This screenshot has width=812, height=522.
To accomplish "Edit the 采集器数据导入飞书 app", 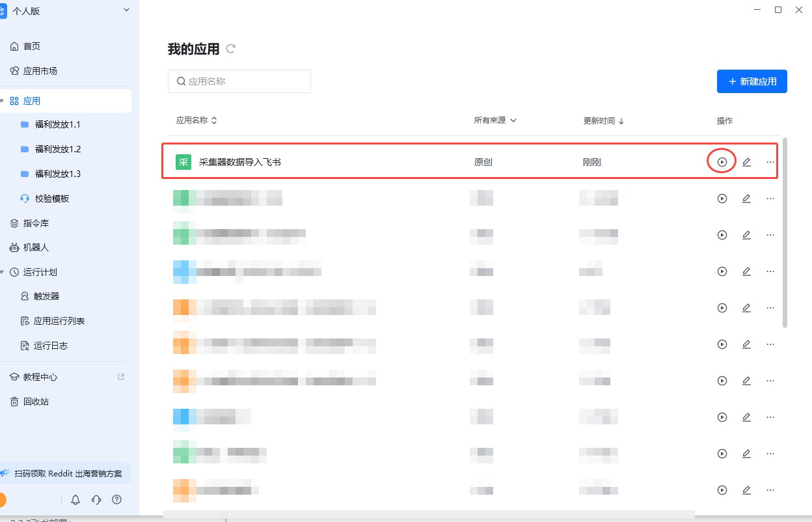I will [746, 162].
